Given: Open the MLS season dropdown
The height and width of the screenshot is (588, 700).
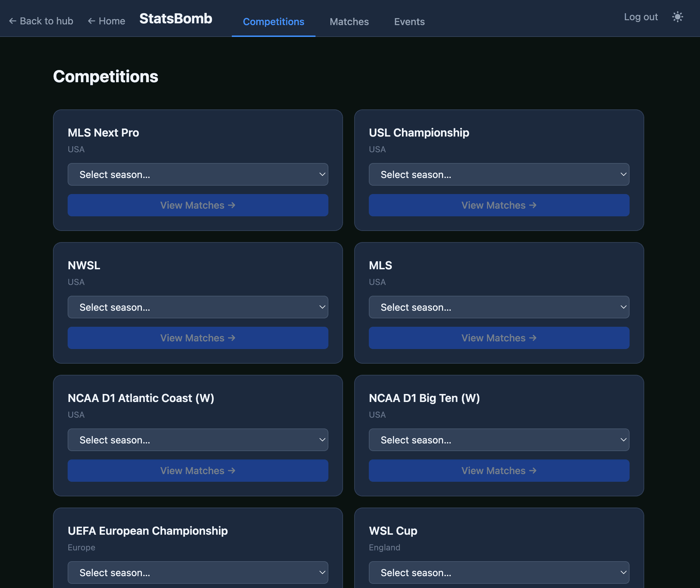Looking at the screenshot, I should click(499, 307).
